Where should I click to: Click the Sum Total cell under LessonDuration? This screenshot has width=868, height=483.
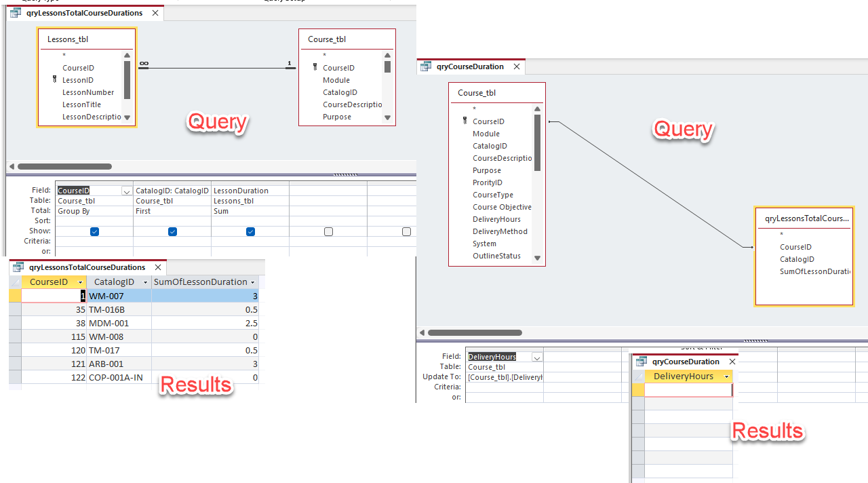pos(250,211)
